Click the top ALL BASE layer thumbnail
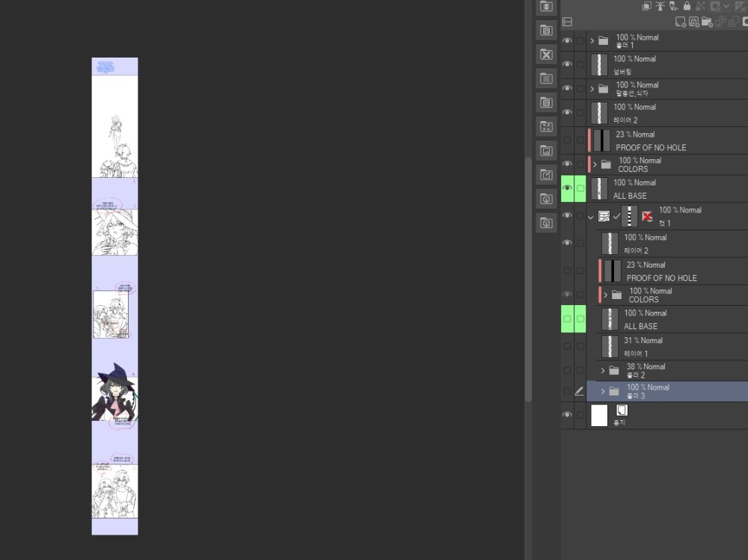This screenshot has height=560, width=748. click(x=599, y=189)
